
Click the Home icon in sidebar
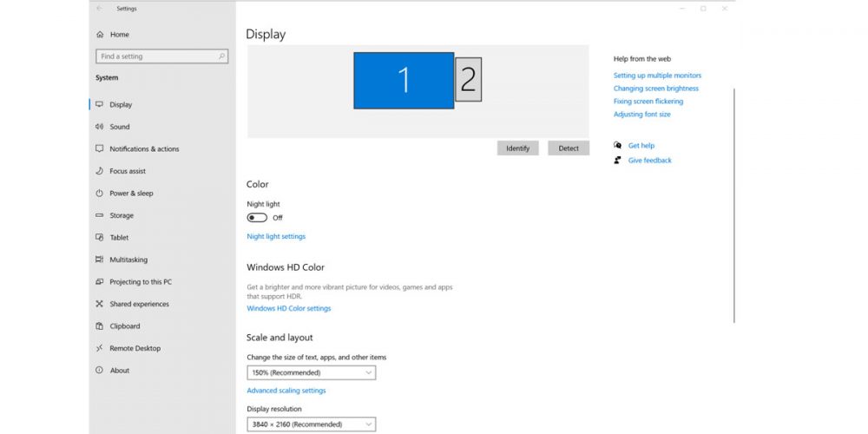point(100,35)
